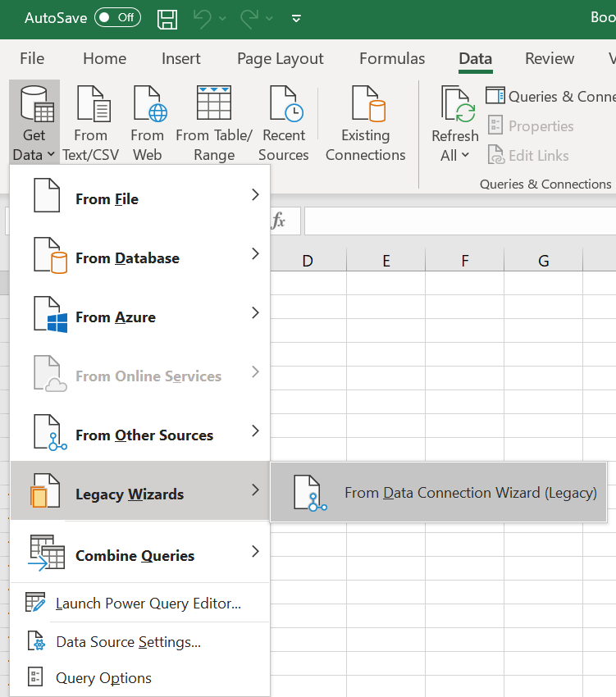The image size is (616, 697).
Task: Click the Legacy Wizards orange pages icon
Action: (x=45, y=490)
